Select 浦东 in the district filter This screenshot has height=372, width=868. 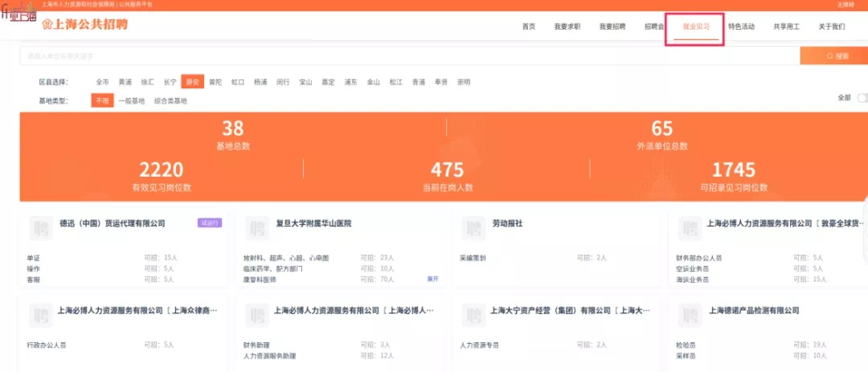tap(350, 82)
